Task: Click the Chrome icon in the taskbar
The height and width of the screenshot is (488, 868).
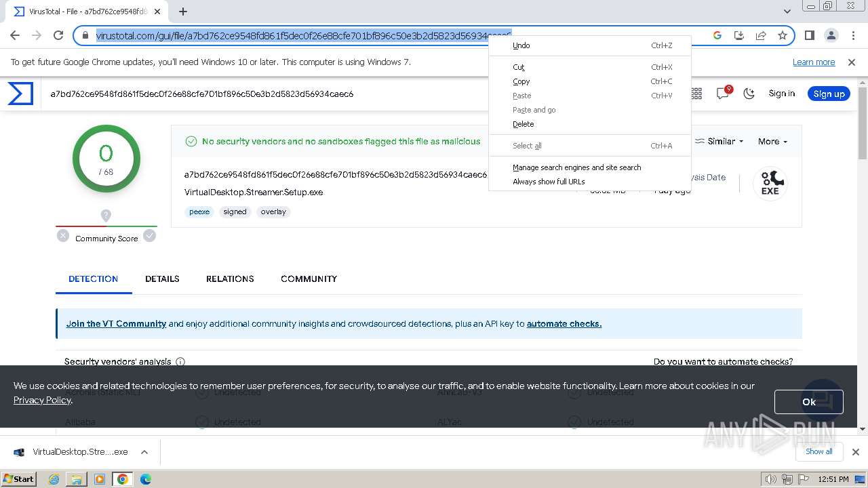Action: (x=123, y=479)
